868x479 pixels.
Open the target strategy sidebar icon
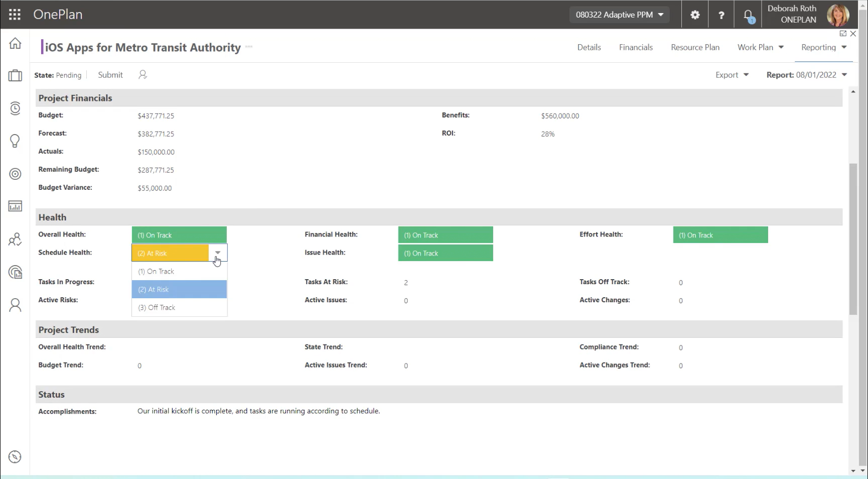point(15,174)
